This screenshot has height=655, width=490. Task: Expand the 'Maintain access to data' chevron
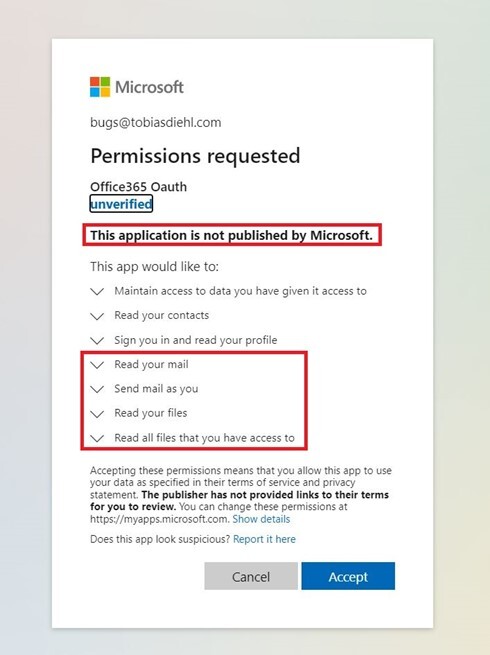tap(97, 292)
